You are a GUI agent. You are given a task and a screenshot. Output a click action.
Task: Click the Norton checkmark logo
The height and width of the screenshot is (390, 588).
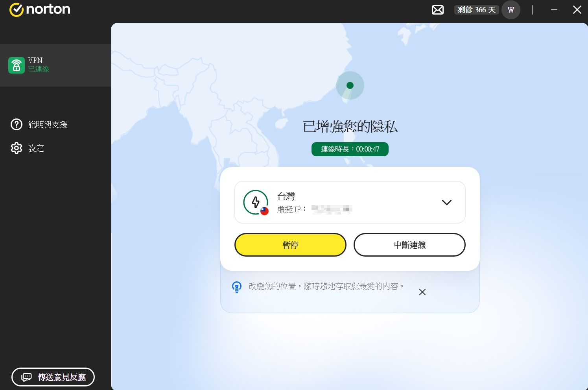pos(17,10)
